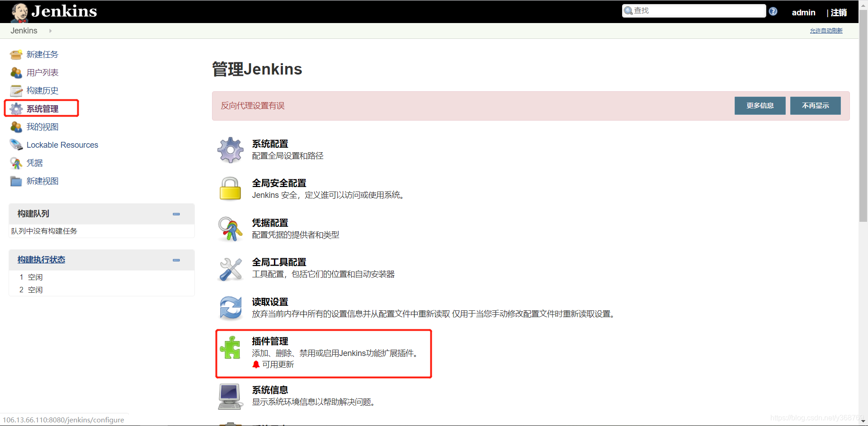Click executor row 1 空闲
868x426 pixels.
coord(102,277)
